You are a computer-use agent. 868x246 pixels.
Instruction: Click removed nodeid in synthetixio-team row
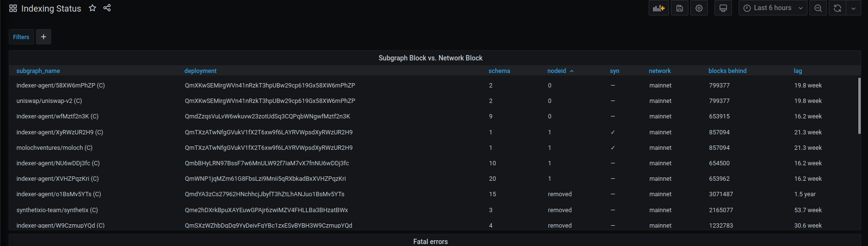pos(560,210)
